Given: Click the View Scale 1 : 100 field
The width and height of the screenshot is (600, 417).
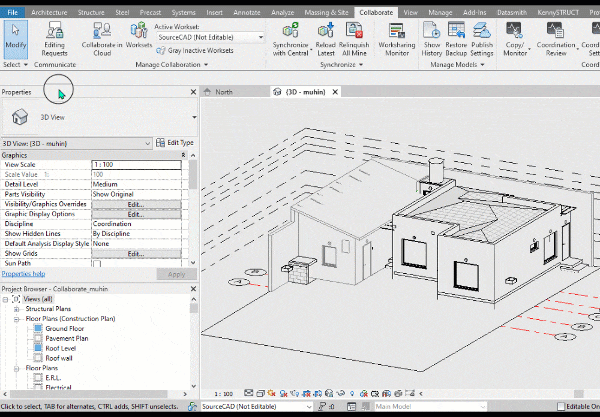Looking at the screenshot, I should point(136,165).
